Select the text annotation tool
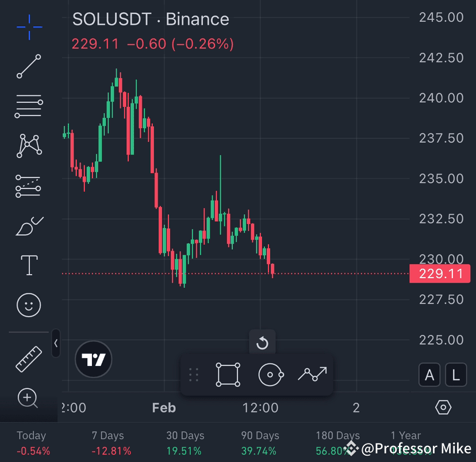Screen dimensions: 476x462 tap(29, 265)
